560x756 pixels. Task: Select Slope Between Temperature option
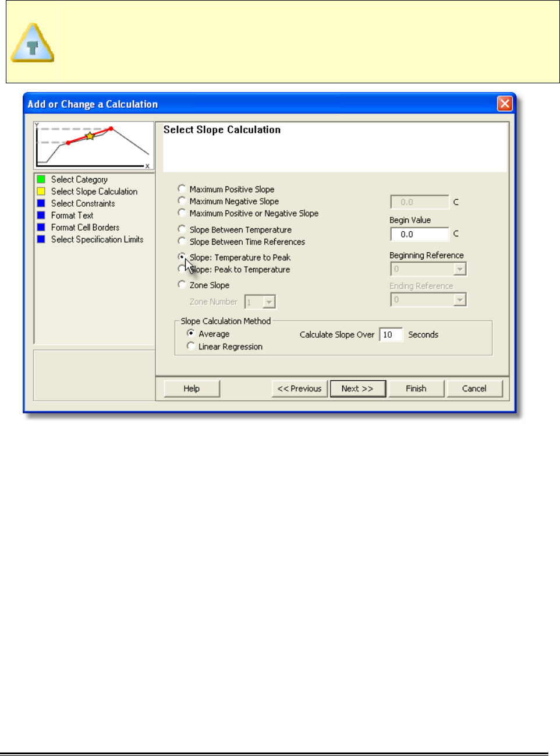click(x=182, y=229)
